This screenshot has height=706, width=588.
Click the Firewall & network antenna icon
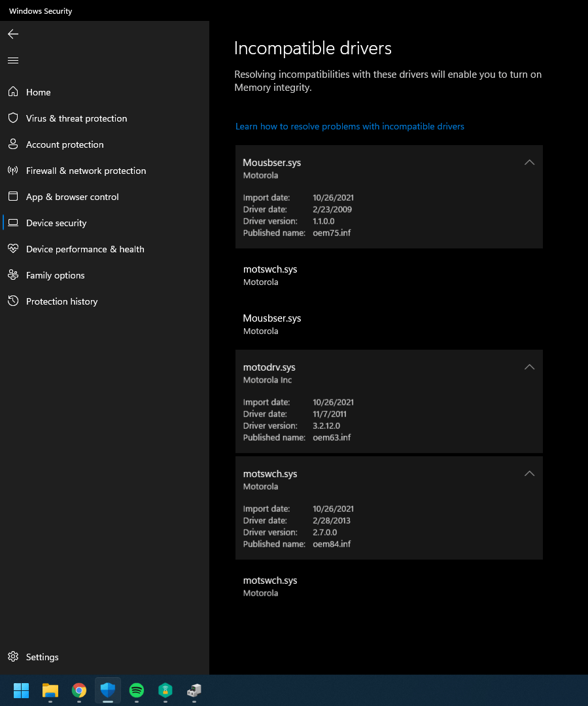[13, 170]
